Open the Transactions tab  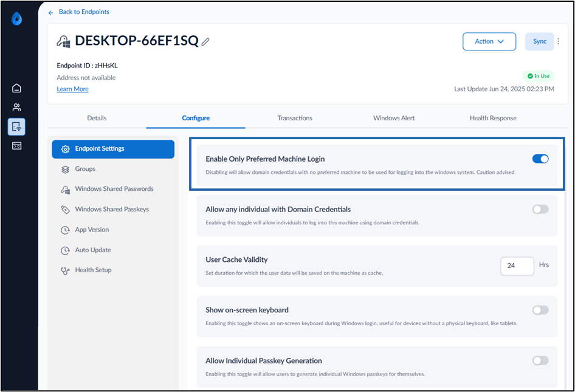(x=295, y=118)
